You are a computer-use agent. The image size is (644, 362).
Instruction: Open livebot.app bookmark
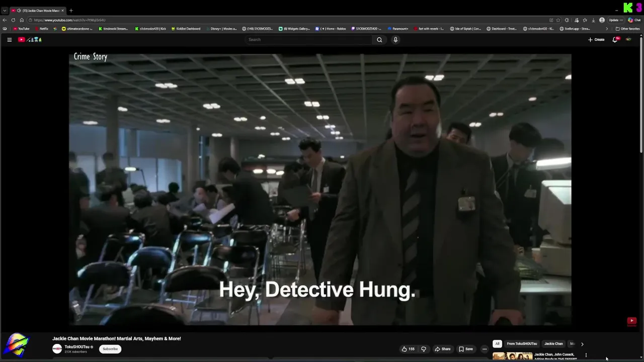(x=575, y=29)
